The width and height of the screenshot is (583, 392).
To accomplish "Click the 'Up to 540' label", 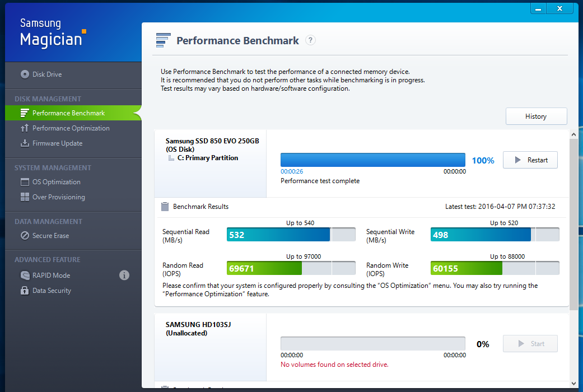I will pyautogui.click(x=300, y=223).
